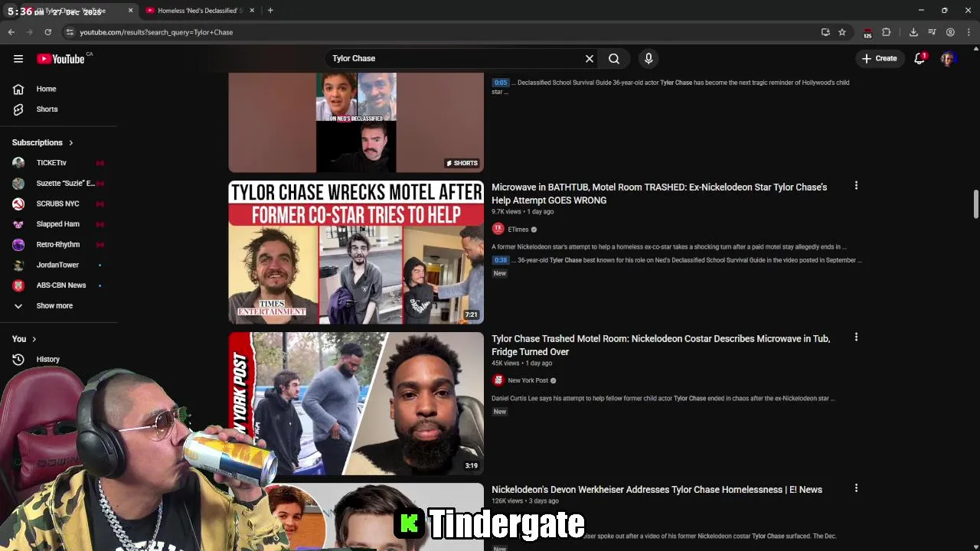Visit the New York Post channel link

click(528, 380)
